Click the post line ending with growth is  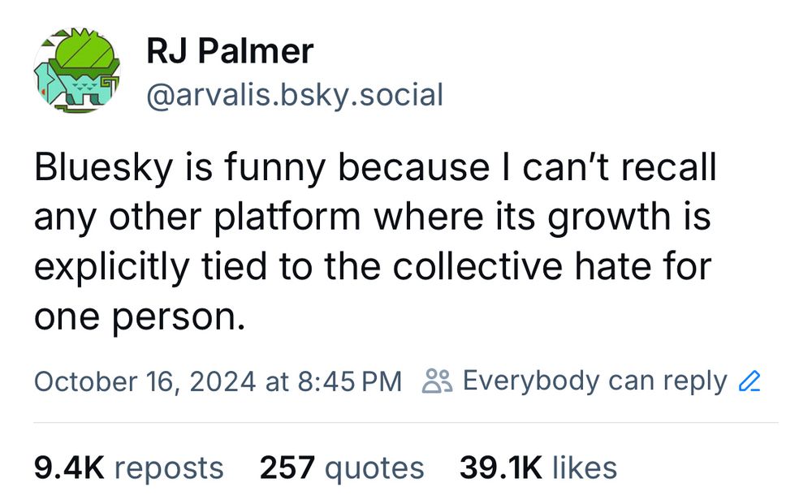373,218
